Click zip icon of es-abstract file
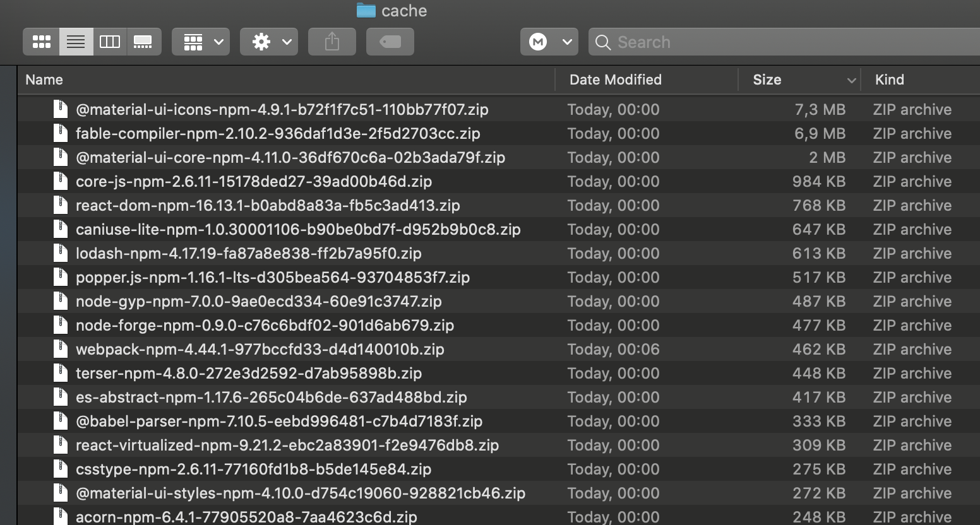This screenshot has height=525, width=980. [x=61, y=397]
